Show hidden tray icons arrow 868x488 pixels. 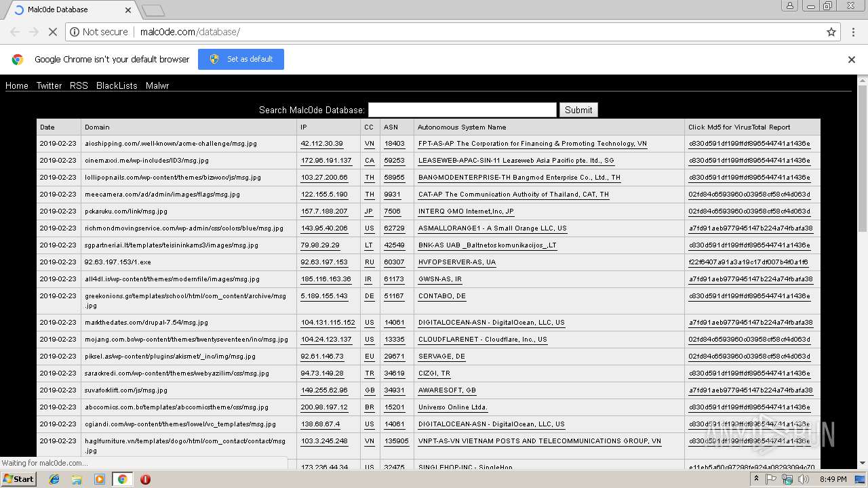(x=756, y=479)
